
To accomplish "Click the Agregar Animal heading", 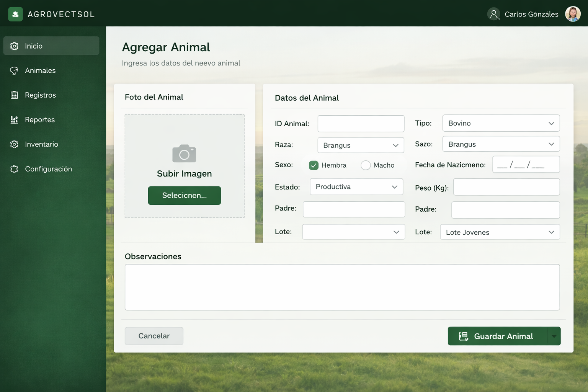I will [166, 47].
